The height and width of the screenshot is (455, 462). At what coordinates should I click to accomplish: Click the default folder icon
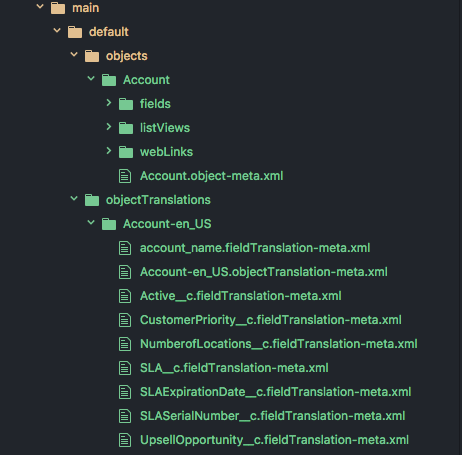click(75, 32)
